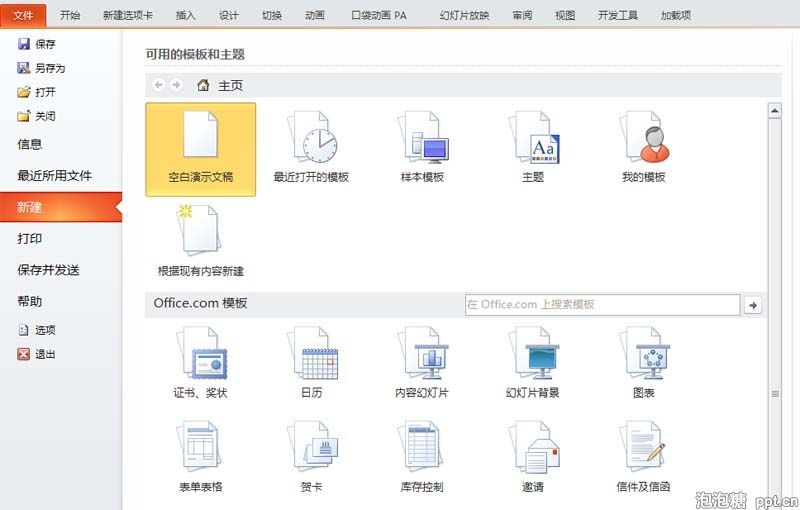Open 最近所用文件 recent files section

54,176
